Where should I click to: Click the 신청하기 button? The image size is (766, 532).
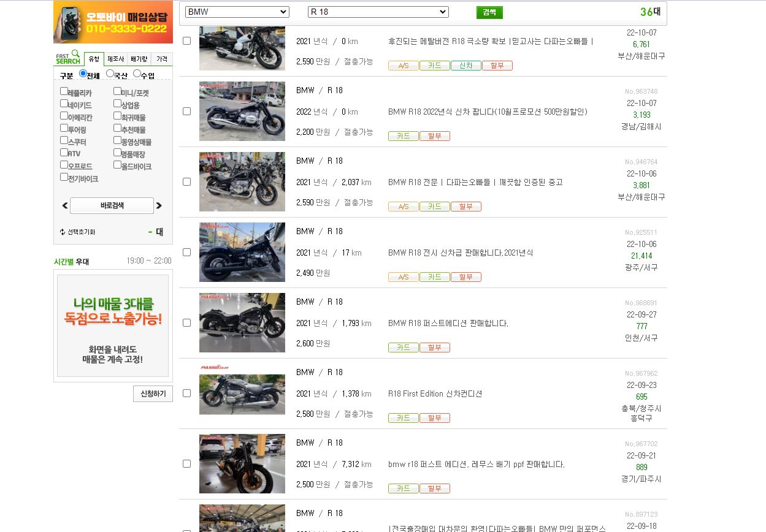click(153, 393)
